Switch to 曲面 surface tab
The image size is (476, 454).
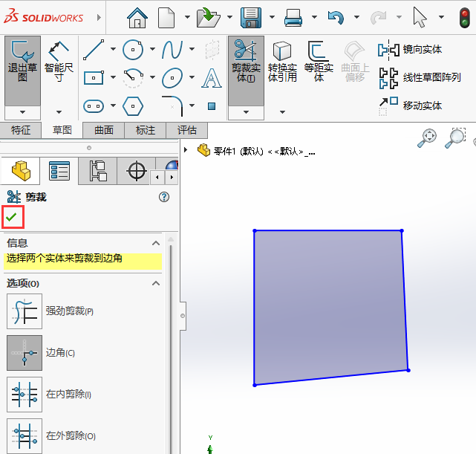coord(104,130)
